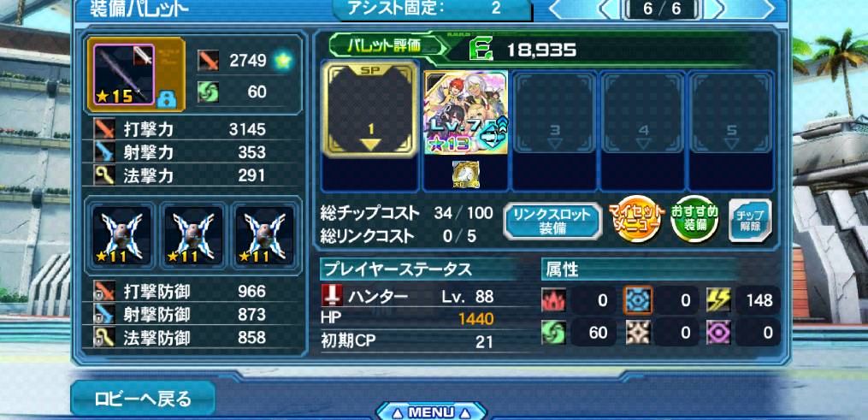Select the fire element icon
This screenshot has width=868, height=420.
(x=553, y=300)
